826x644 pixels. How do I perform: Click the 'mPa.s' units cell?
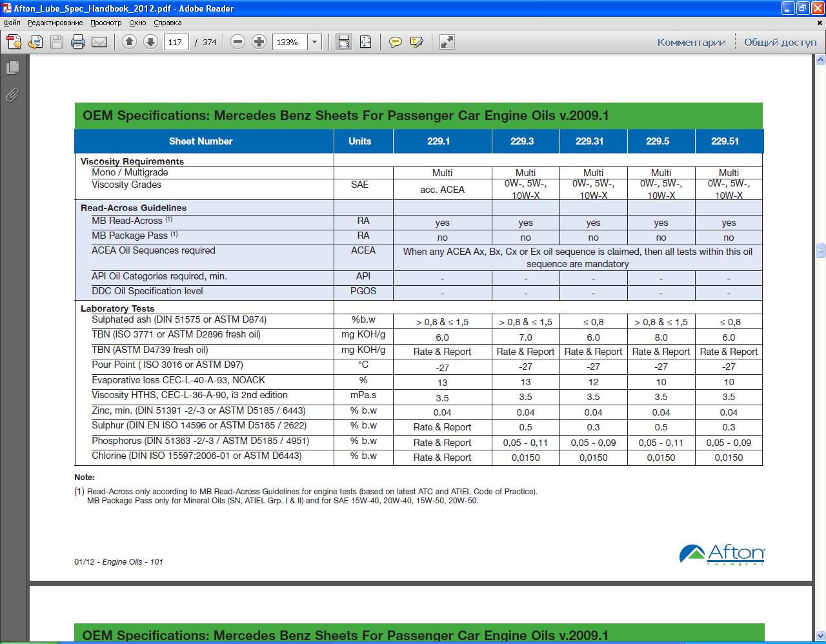363,395
